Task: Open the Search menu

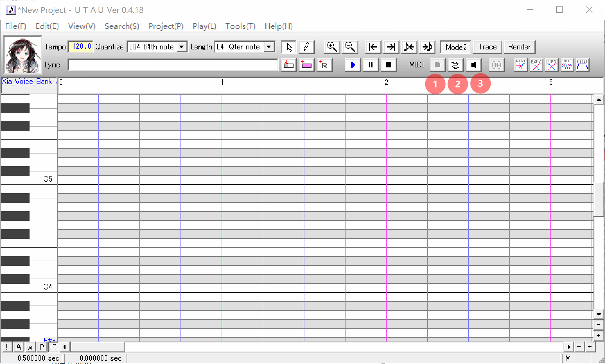Action: coord(122,26)
